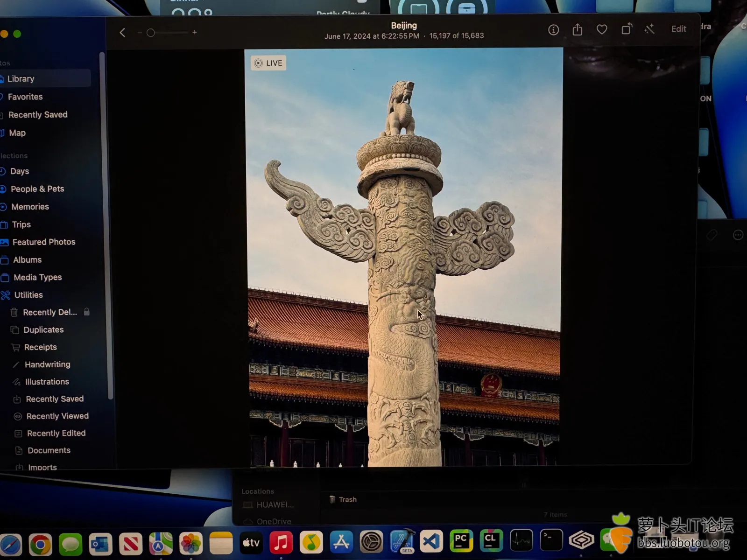Open Illustrations utility

pos(47,382)
